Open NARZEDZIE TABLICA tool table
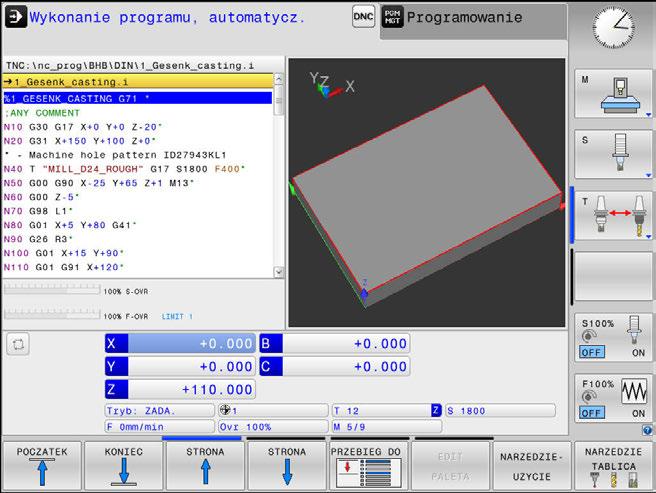This screenshot has height=493, width=656. (613, 465)
